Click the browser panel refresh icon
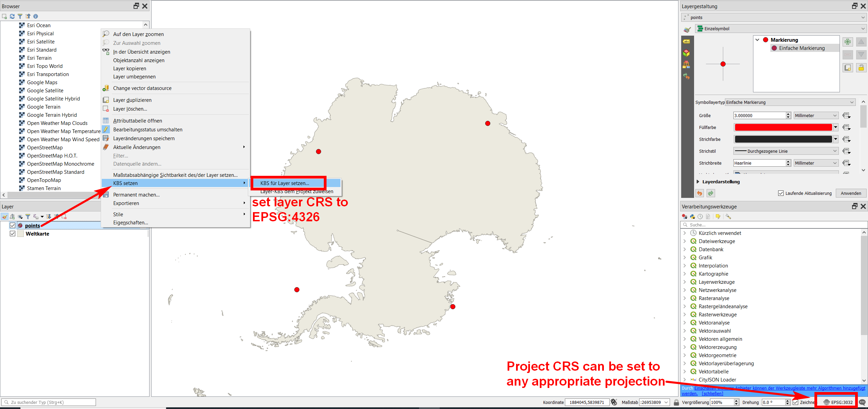This screenshot has width=868, height=409. click(x=12, y=16)
